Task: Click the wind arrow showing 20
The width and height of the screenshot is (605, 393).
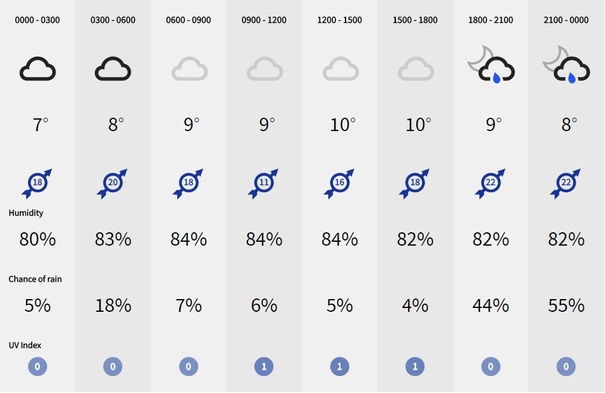Action: [112, 183]
